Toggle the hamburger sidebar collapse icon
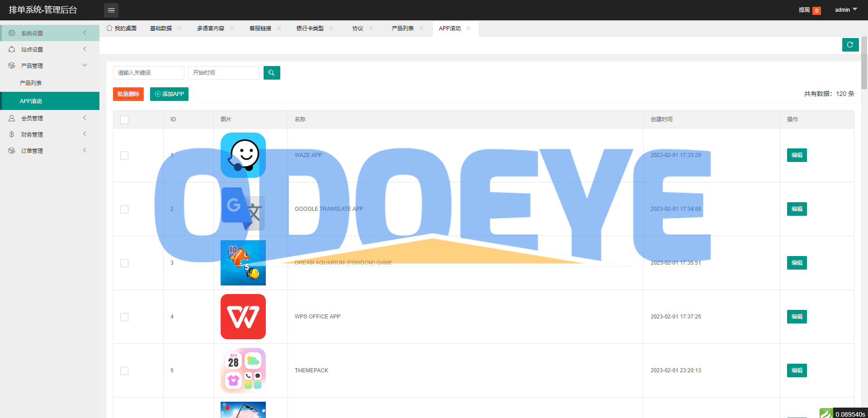 click(111, 10)
